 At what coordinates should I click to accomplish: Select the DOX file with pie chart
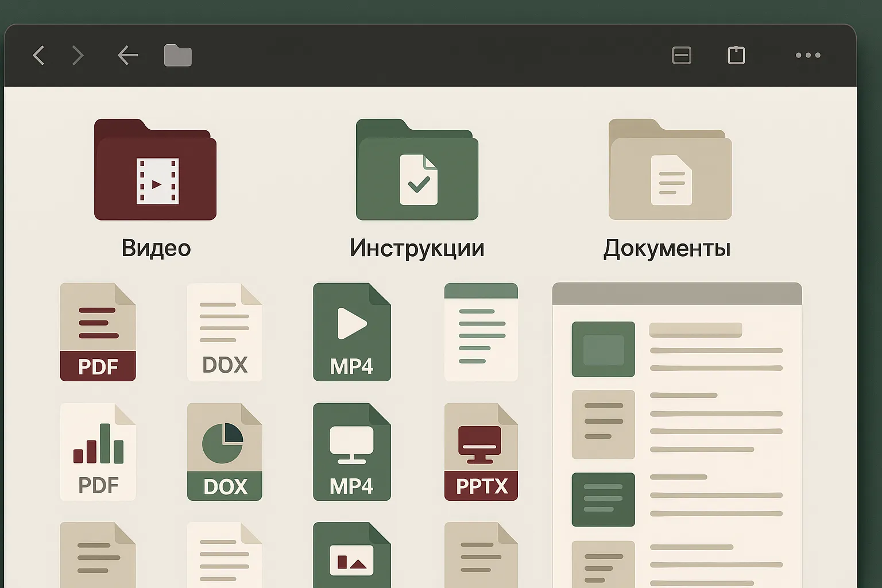[225, 452]
